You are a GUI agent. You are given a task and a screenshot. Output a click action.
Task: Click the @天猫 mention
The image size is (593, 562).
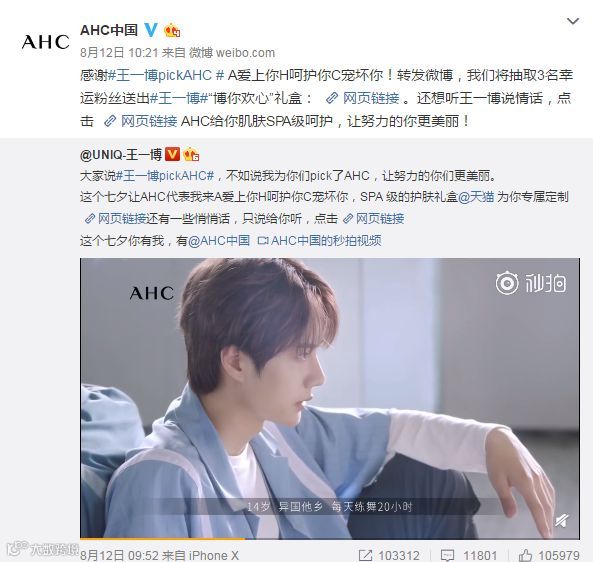click(x=476, y=197)
